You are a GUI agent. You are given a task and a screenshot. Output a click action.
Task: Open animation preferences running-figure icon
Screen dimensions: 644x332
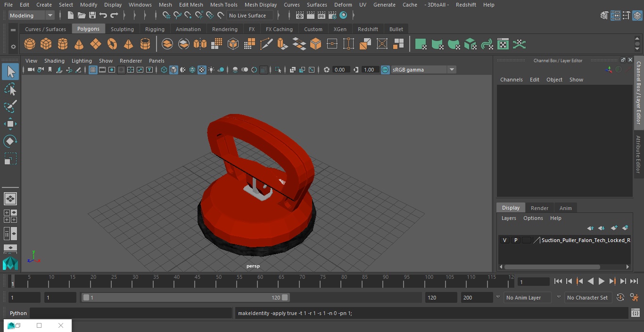click(634, 298)
